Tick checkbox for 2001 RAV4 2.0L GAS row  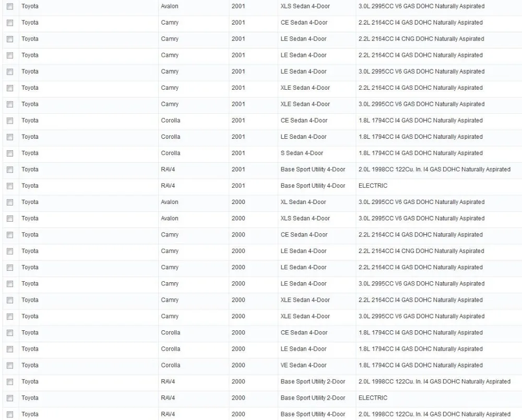10,170
